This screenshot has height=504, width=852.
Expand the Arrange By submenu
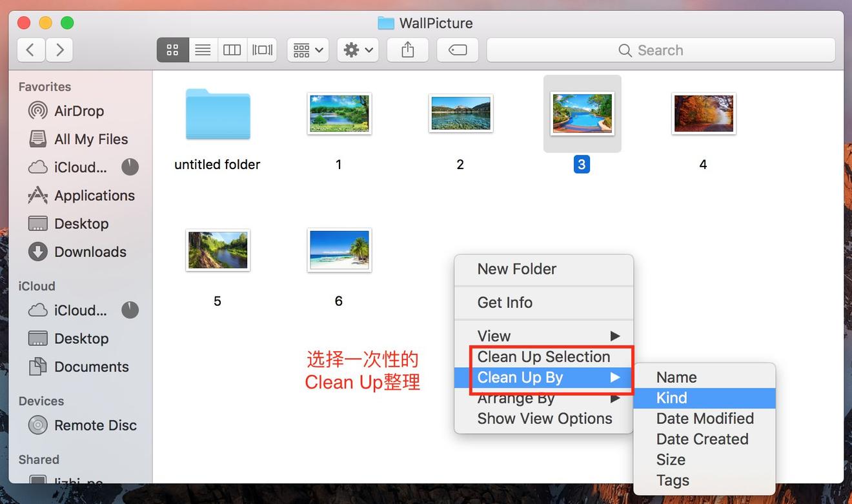click(516, 398)
